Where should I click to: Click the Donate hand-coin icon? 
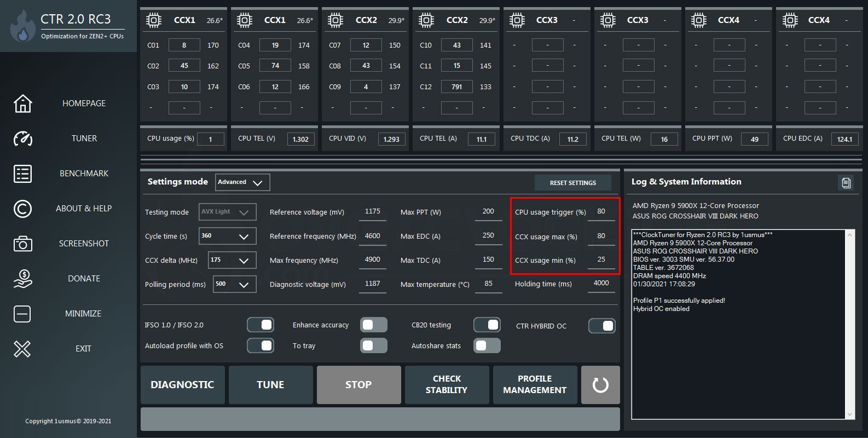[x=22, y=279]
